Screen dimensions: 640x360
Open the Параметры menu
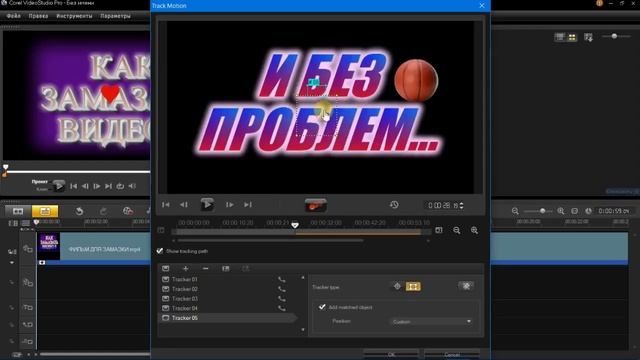tap(116, 16)
